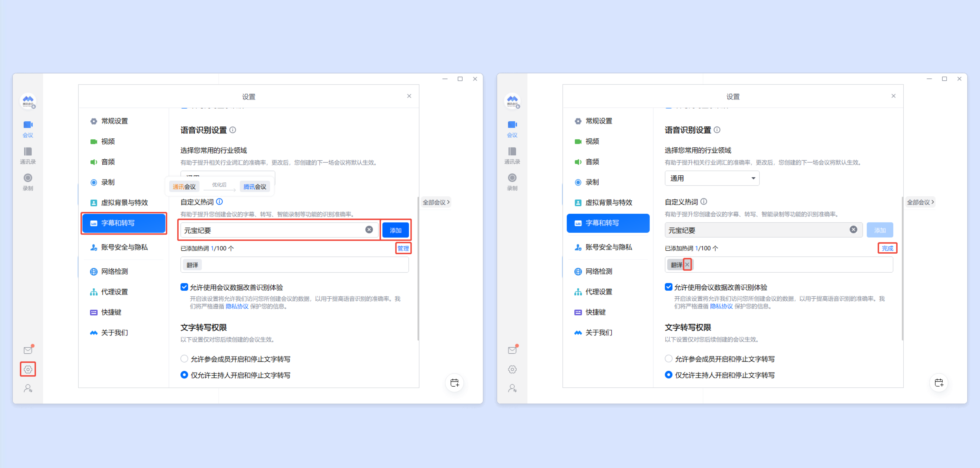The image size is (980, 468).
Task: Clear the 元宝纪要 hotword input text
Action: tap(369, 230)
